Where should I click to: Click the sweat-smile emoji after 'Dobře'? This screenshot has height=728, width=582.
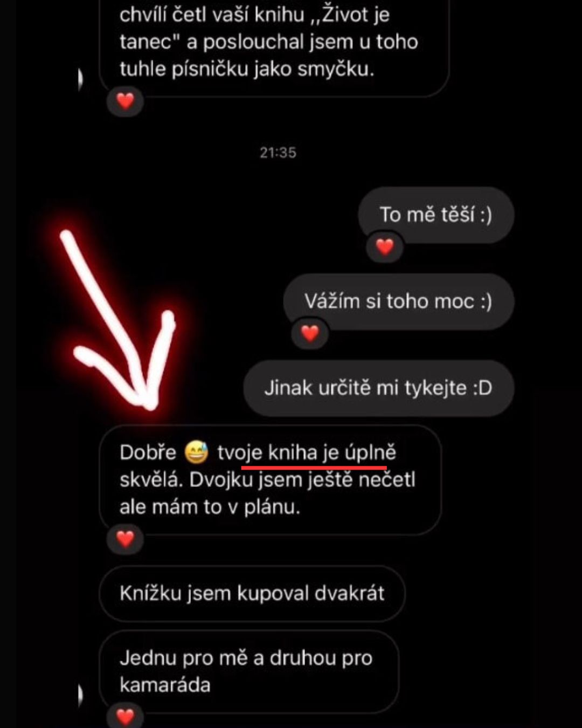click(x=196, y=452)
